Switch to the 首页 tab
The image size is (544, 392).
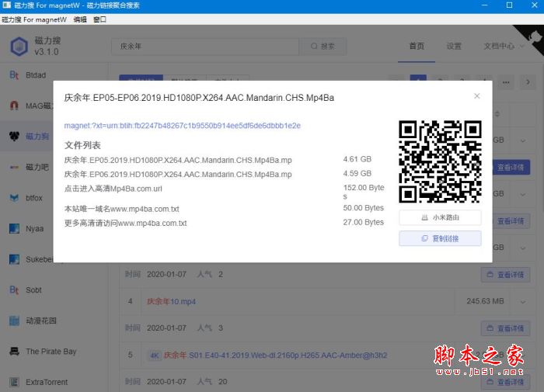[x=417, y=46]
